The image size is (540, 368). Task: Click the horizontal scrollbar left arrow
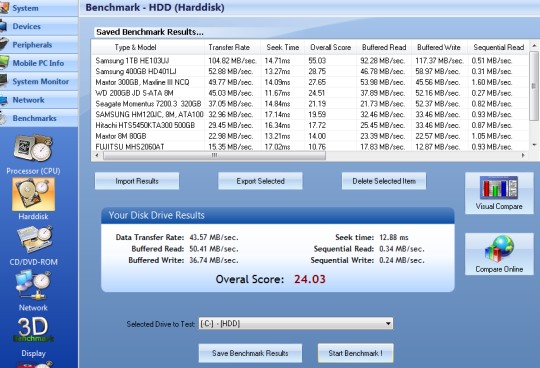click(x=97, y=156)
